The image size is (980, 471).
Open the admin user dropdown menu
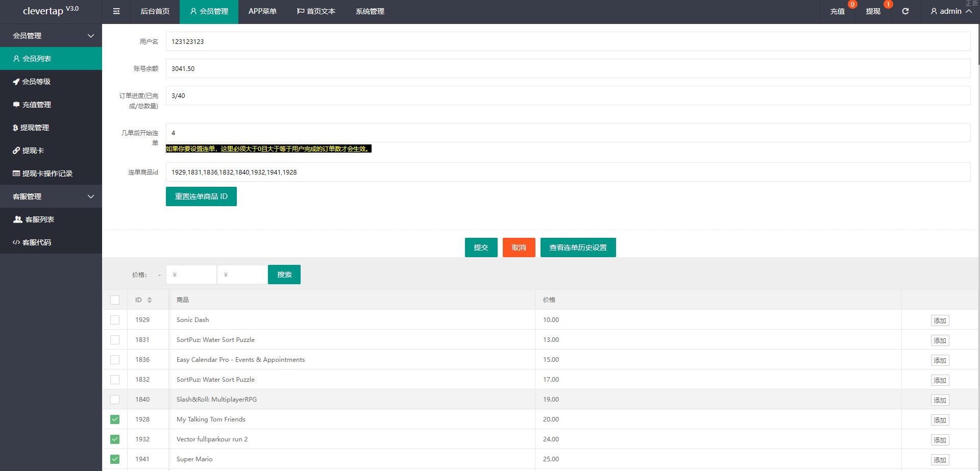coord(950,11)
